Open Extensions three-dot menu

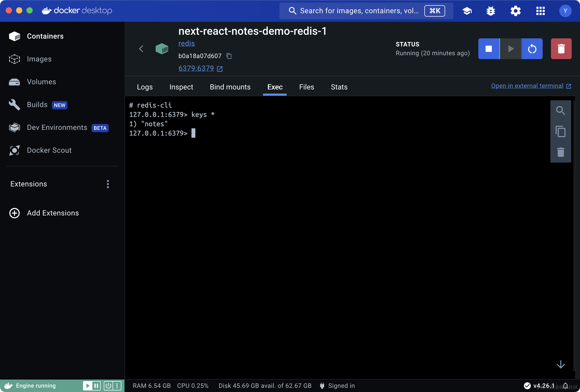pyautogui.click(x=108, y=184)
